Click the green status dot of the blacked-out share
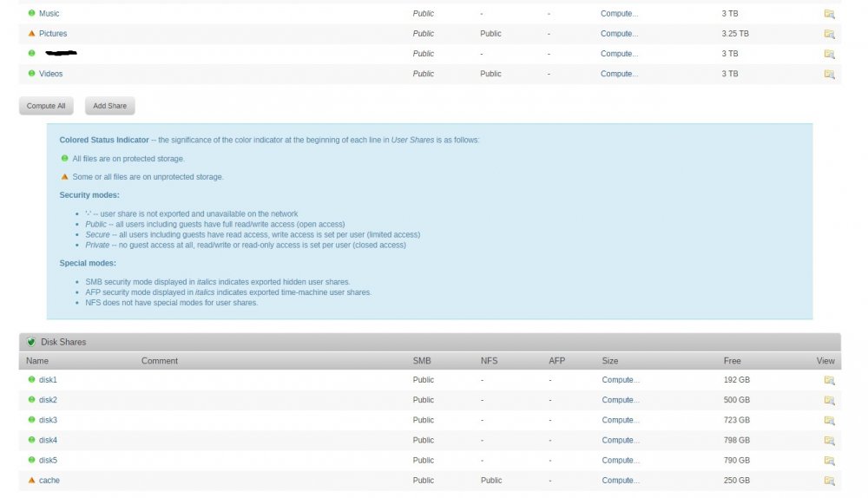This screenshot has height=498, width=868. (31, 53)
